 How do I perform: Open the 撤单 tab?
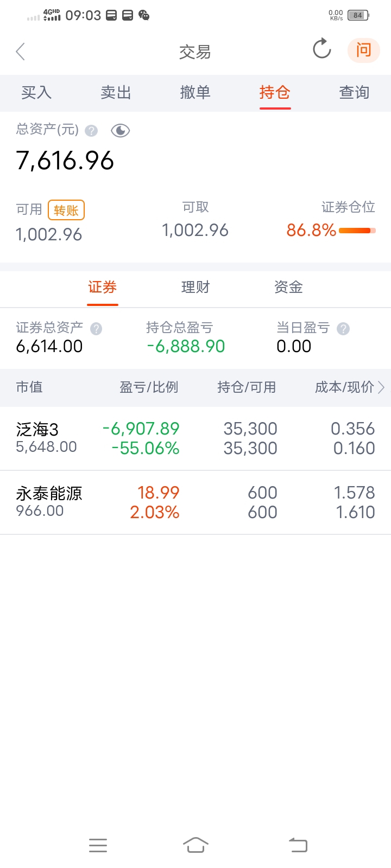195,93
